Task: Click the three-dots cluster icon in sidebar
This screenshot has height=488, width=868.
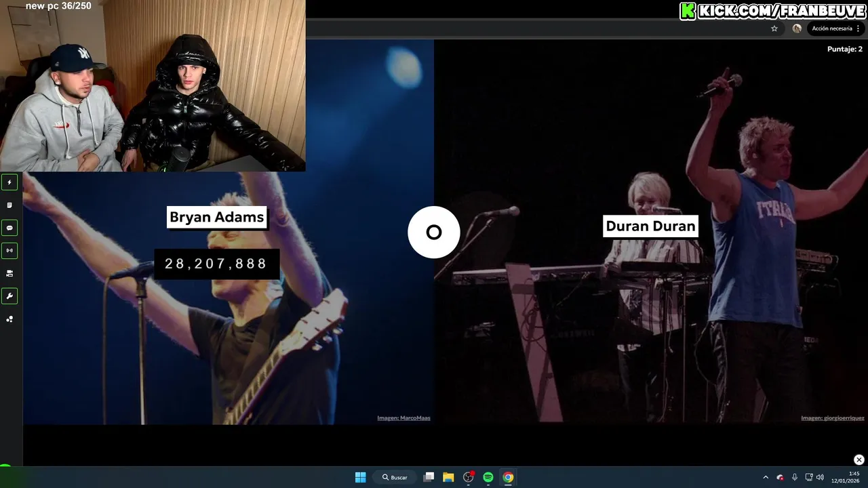Action: pos(9,319)
